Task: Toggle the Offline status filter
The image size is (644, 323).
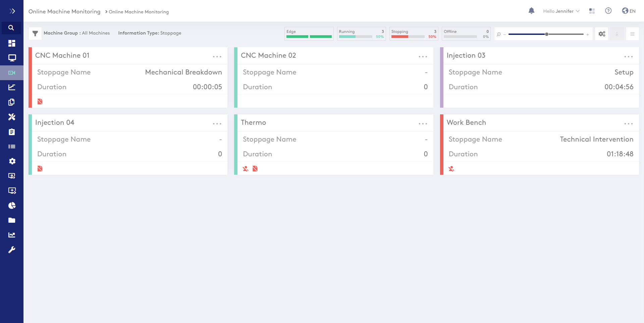Action: tap(466, 34)
